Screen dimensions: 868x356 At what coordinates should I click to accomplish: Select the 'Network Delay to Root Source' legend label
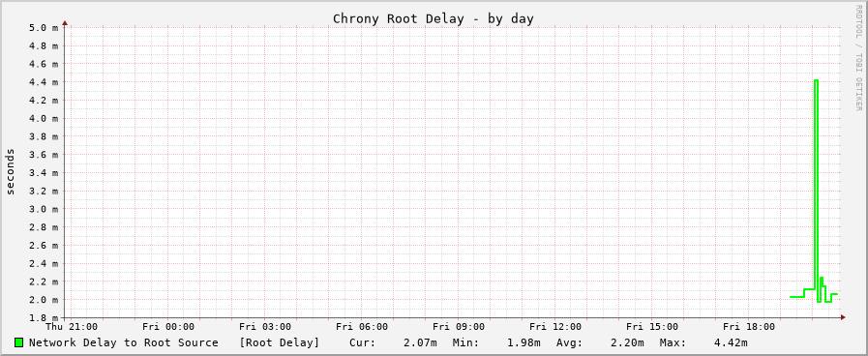[x=124, y=342]
